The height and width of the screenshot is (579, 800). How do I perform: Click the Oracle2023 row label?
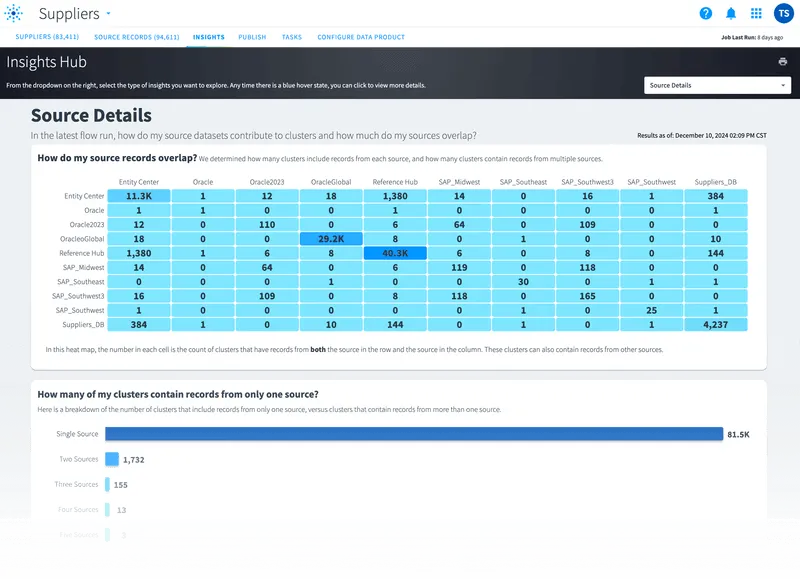(87, 224)
